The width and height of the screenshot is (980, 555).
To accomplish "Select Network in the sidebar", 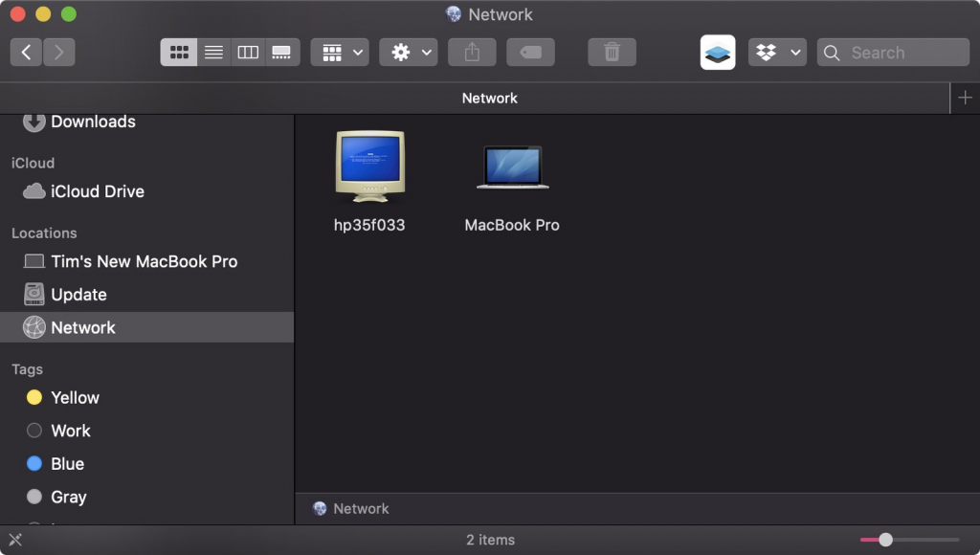I will (146, 327).
